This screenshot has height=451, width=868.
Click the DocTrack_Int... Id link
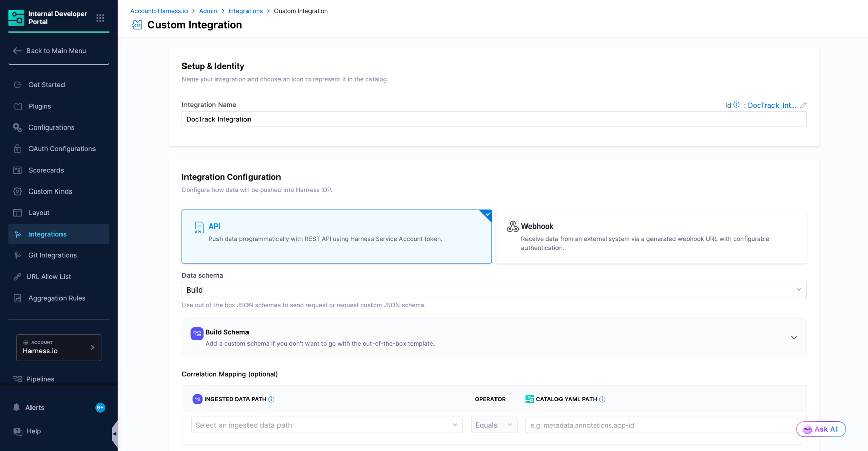[x=772, y=105]
